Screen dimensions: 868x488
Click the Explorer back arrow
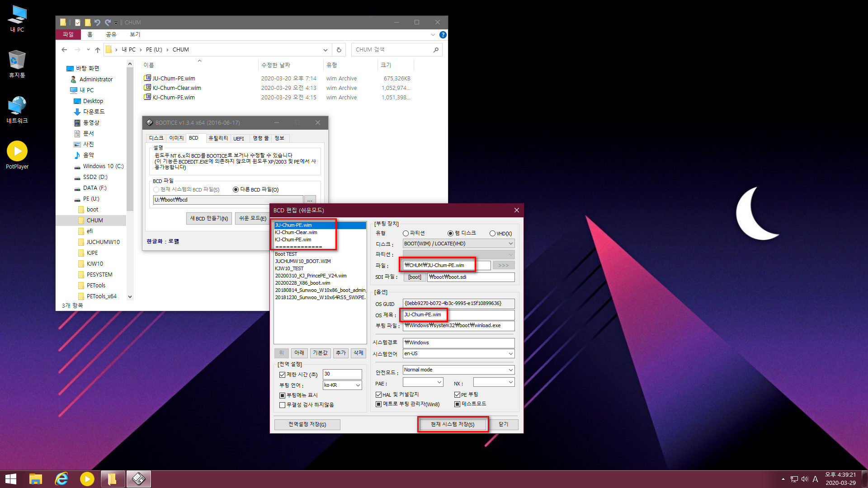pyautogui.click(x=64, y=50)
